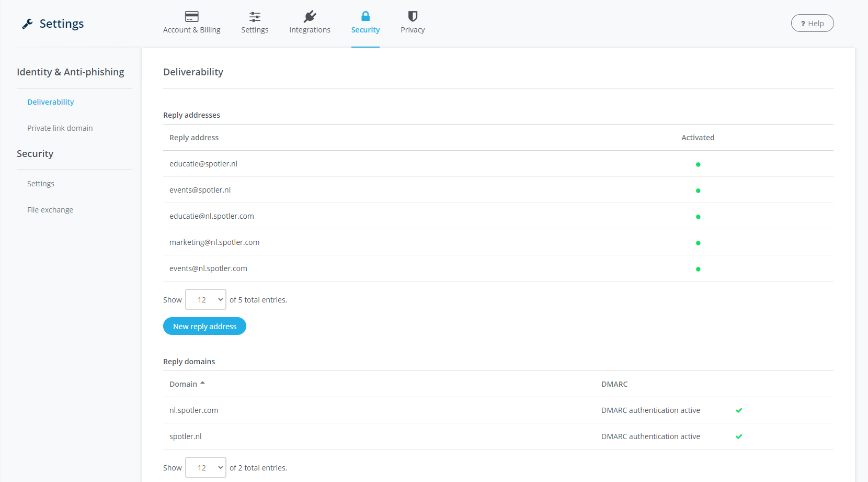Image resolution: width=868 pixels, height=482 pixels.
Task: Open Private link domain sidebar item
Action: coord(60,128)
